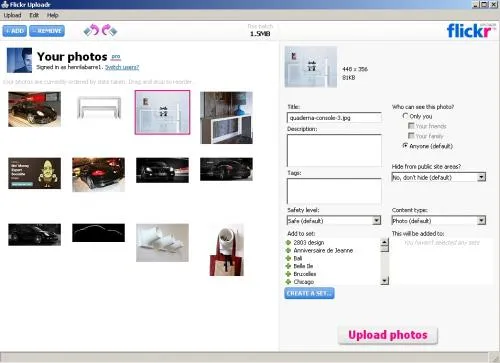Check the Your friends checkbox
The image size is (500, 363).
tap(411, 126)
